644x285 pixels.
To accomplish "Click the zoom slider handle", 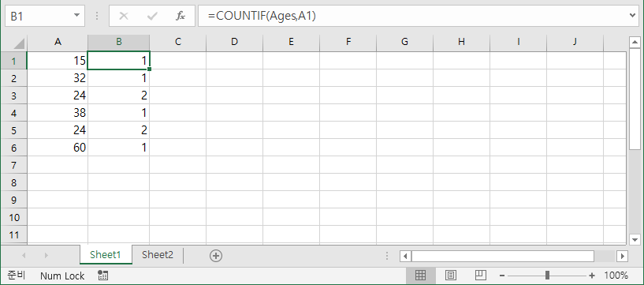I will tap(547, 276).
